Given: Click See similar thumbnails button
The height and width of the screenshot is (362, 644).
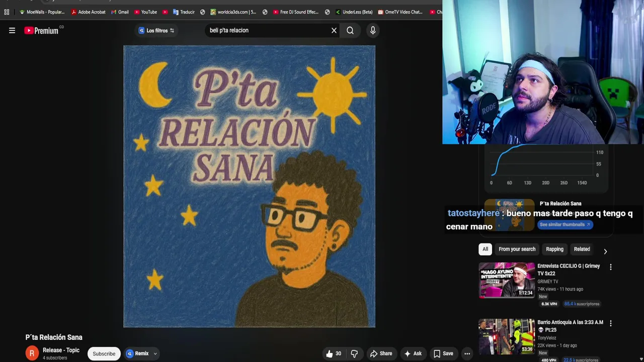Looking at the screenshot, I should 565,225.
